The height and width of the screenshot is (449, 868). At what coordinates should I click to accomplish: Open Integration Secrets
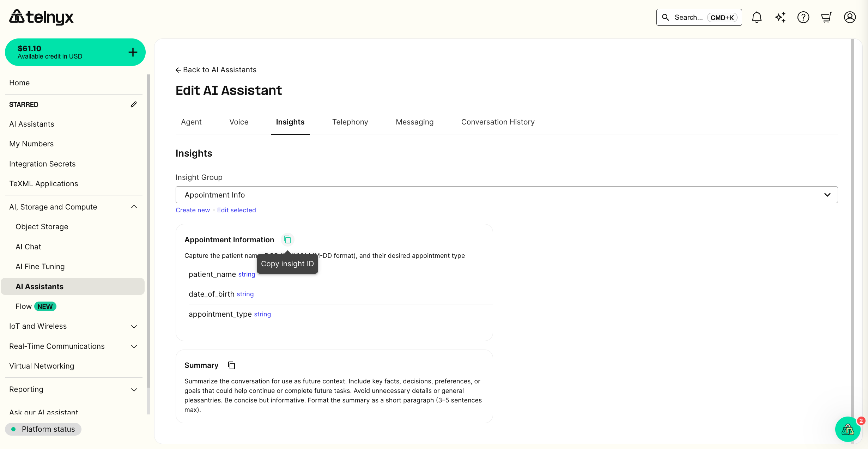(42, 164)
